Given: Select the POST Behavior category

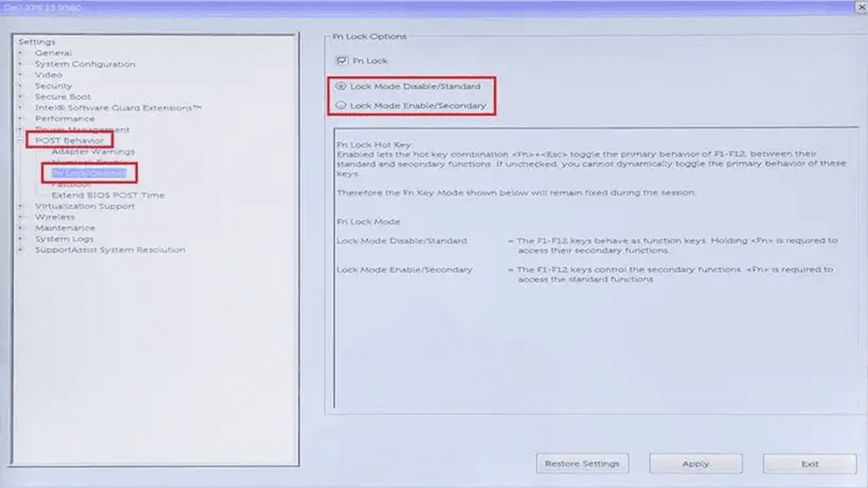Looking at the screenshot, I should [69, 141].
